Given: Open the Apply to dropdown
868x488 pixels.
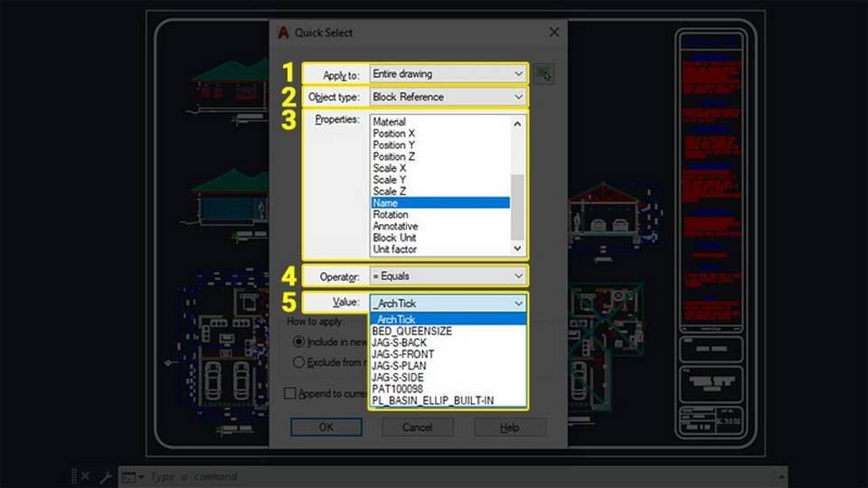Looking at the screenshot, I should click(x=448, y=73).
